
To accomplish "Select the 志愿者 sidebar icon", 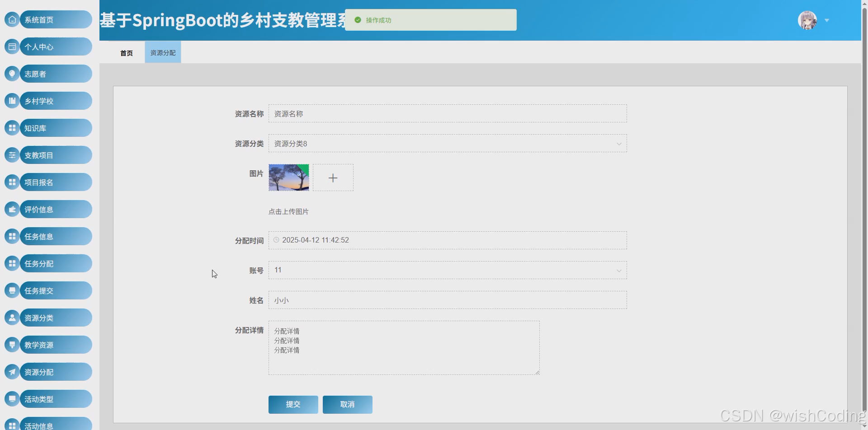I will pyautogui.click(x=12, y=74).
